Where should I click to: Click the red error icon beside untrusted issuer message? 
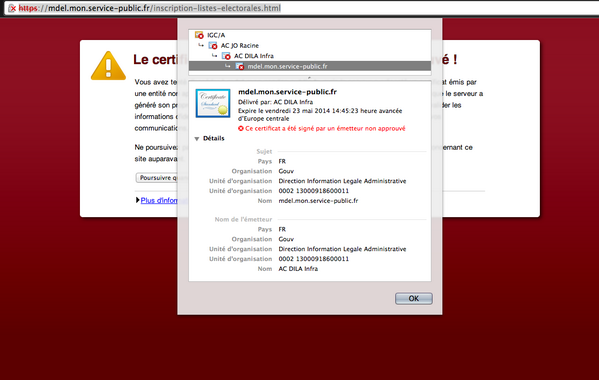(x=241, y=128)
